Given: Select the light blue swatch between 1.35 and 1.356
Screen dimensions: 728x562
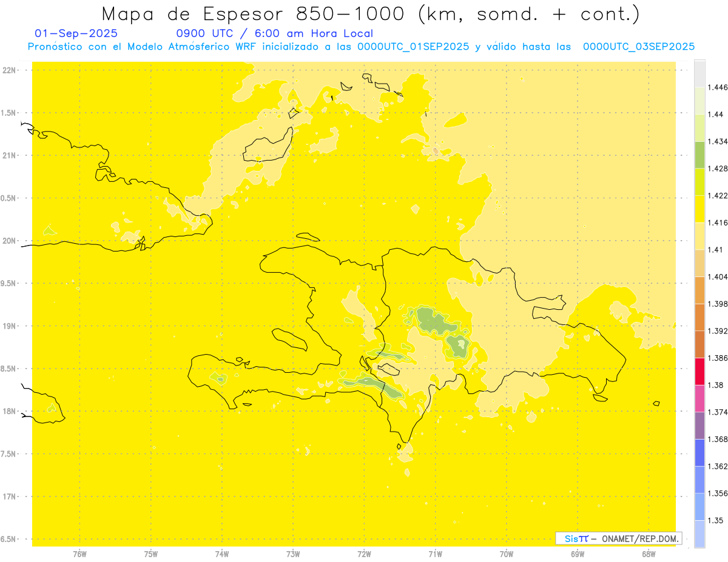Looking at the screenshot, I should pos(699,506).
